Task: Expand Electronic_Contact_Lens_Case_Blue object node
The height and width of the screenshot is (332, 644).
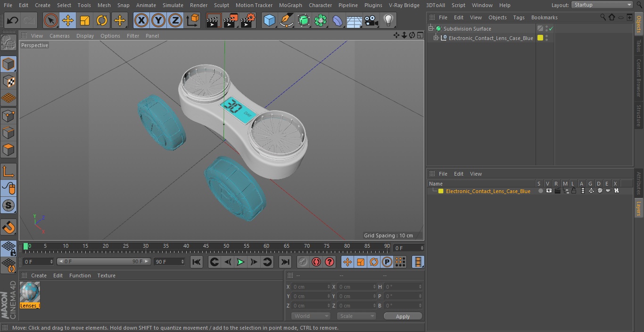Action: [x=436, y=38]
